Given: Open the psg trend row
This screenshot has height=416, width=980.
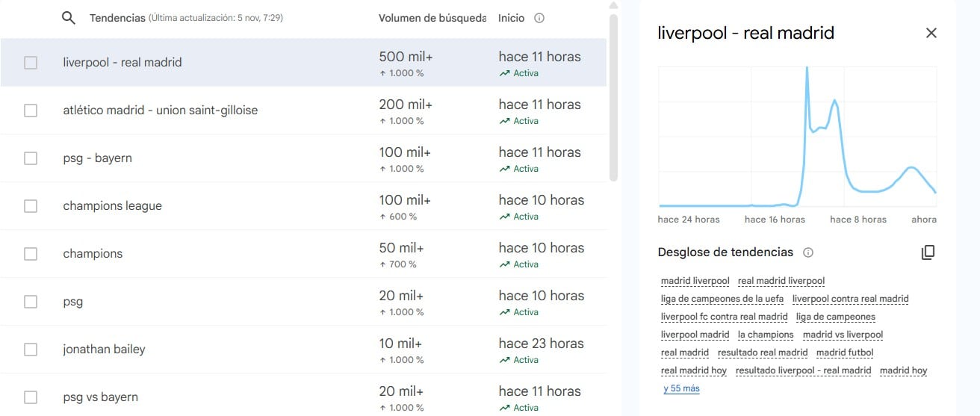Looking at the screenshot, I should point(73,302).
